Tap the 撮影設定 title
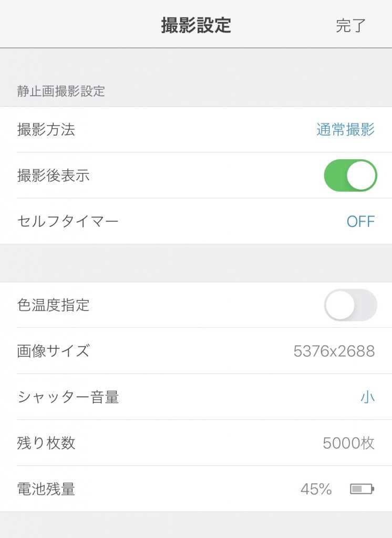The height and width of the screenshot is (538, 392). point(196,25)
